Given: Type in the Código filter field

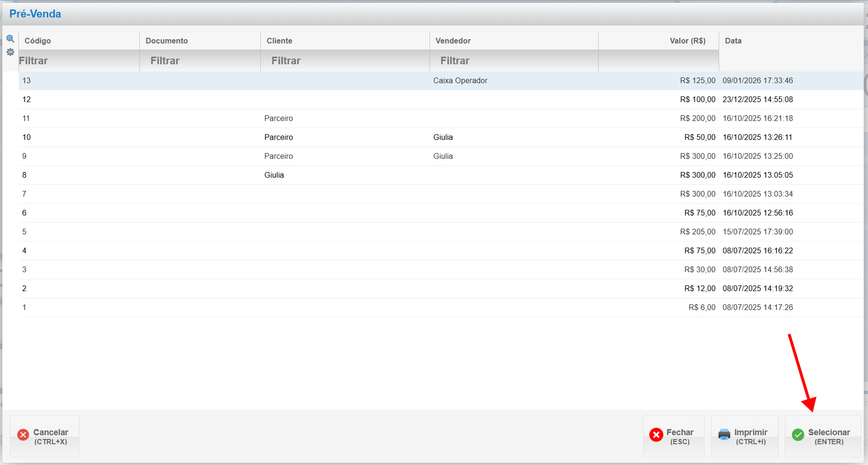Looking at the screenshot, I should click(x=78, y=61).
